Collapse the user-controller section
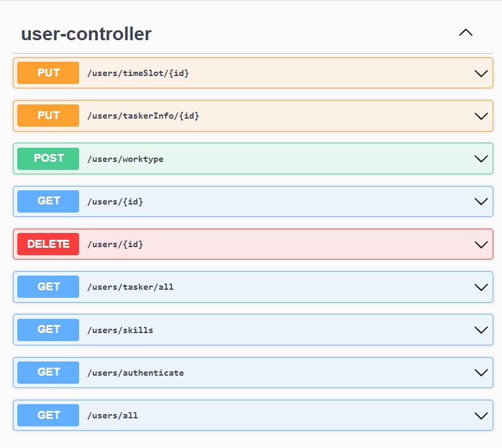Image resolution: width=502 pixels, height=448 pixels. pos(466,33)
